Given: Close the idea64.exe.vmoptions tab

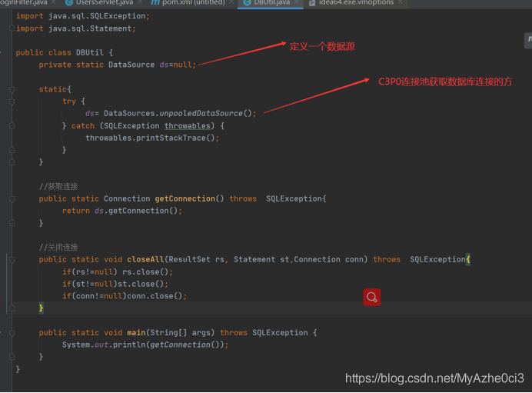Looking at the screenshot, I should (x=401, y=2).
